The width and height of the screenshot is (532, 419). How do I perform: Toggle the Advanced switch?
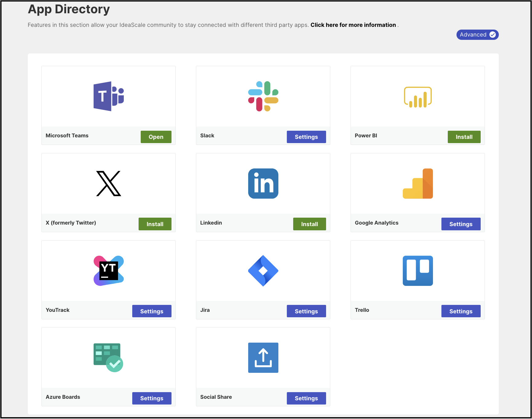[x=477, y=35]
